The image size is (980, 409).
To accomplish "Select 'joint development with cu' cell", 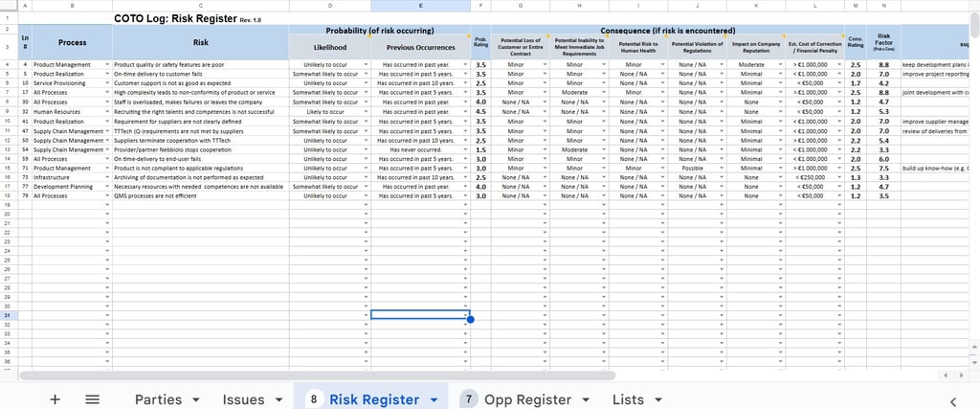I will [x=936, y=93].
